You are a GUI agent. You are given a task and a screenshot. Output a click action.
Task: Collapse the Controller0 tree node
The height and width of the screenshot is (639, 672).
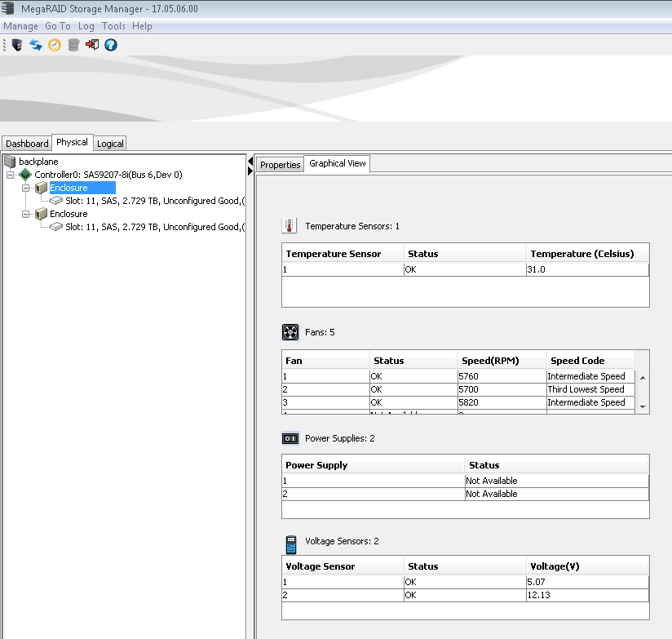click(x=11, y=175)
